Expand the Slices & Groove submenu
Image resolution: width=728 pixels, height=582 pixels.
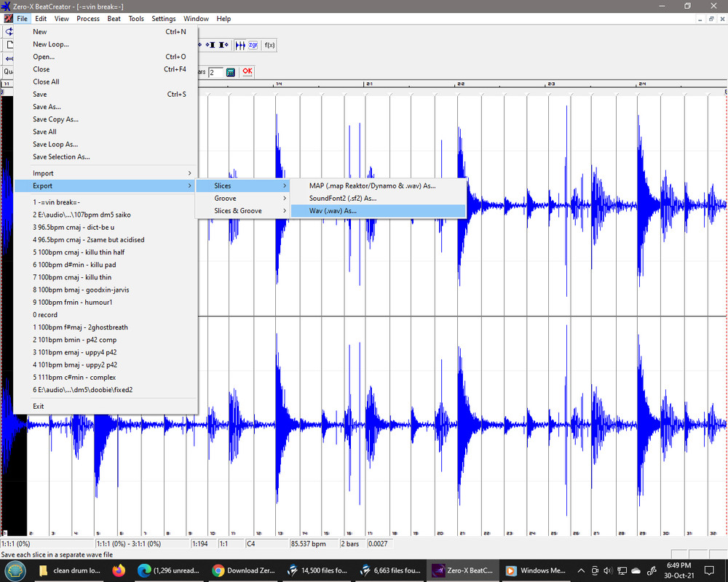tap(243, 211)
